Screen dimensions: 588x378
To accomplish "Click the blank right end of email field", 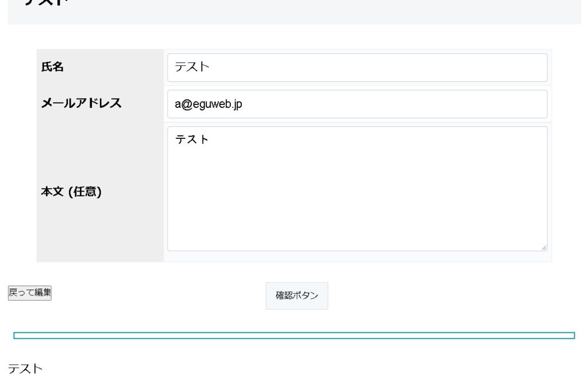I will coord(517,104).
